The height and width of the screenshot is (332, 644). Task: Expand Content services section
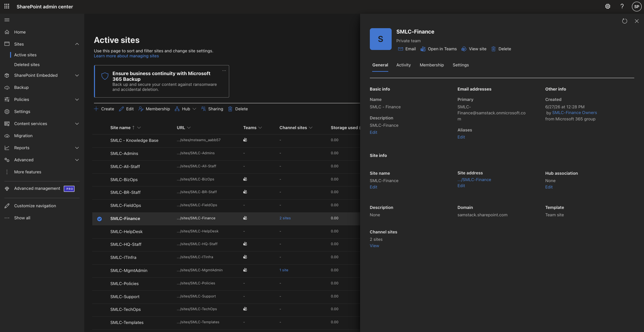(x=77, y=124)
